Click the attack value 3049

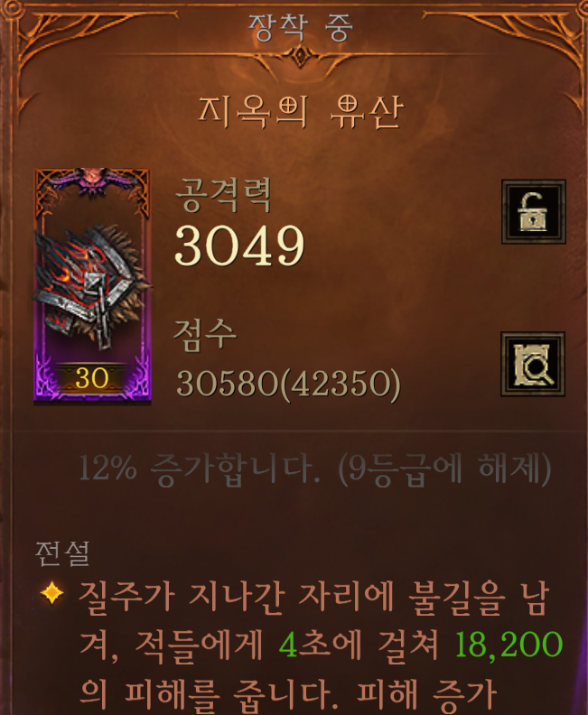(x=239, y=246)
